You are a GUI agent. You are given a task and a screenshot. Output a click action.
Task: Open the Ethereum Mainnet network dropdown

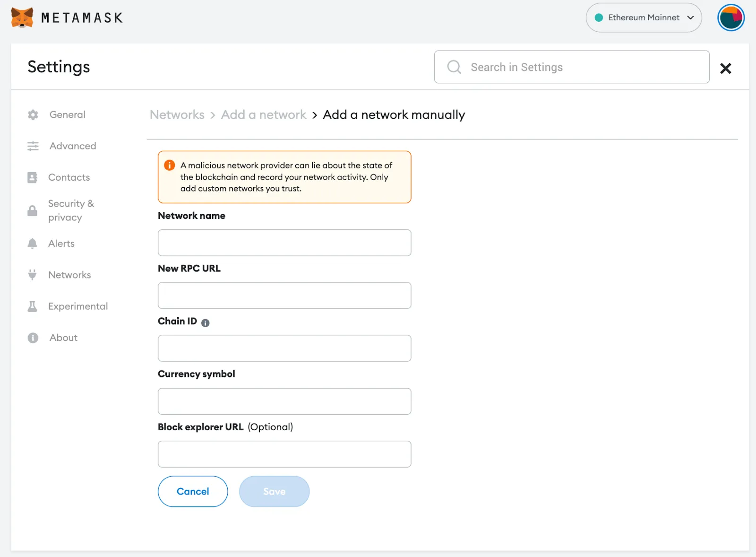point(644,17)
